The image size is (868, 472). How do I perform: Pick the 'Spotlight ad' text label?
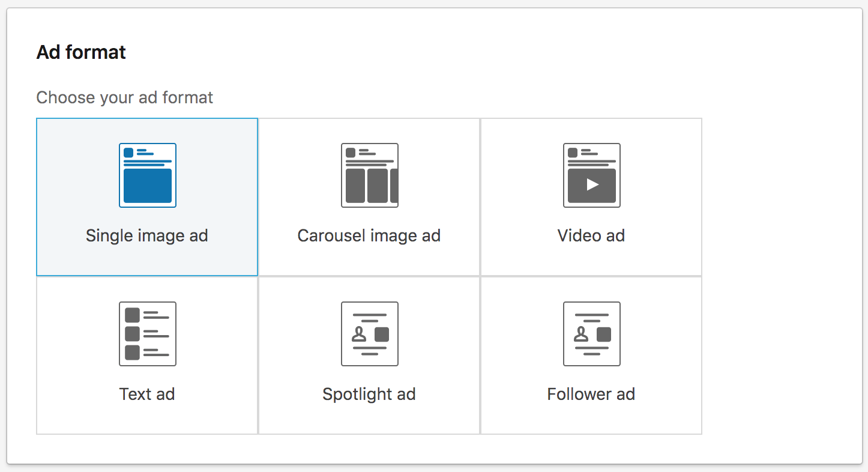coord(369,394)
